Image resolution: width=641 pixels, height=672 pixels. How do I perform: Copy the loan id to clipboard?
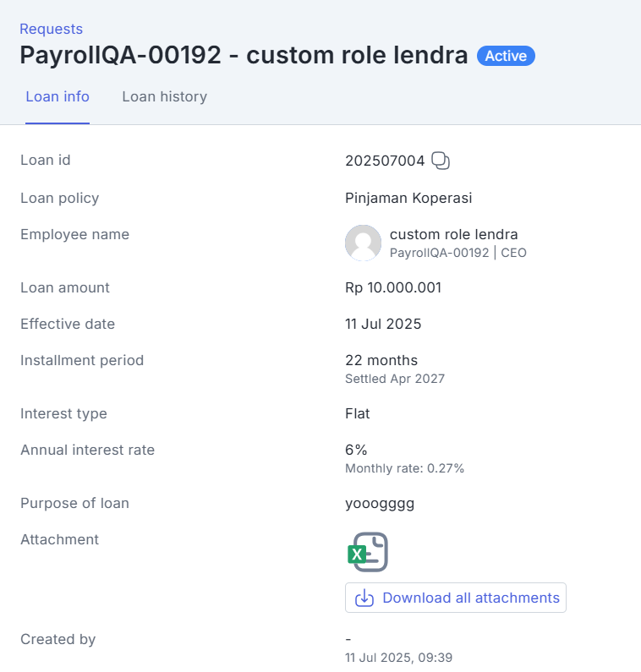click(x=441, y=161)
